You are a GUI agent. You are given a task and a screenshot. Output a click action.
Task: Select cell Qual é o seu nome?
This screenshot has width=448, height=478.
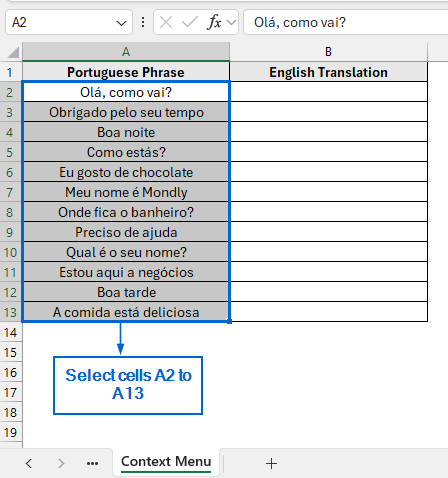tap(126, 252)
